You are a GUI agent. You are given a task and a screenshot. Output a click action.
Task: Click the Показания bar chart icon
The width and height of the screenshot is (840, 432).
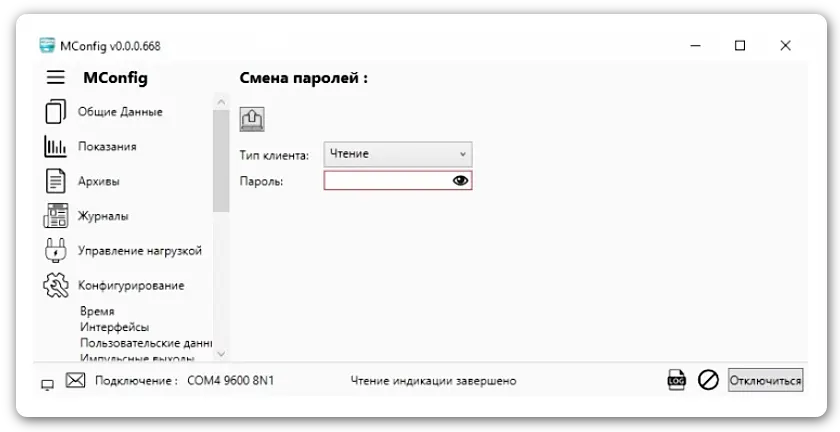click(x=56, y=146)
